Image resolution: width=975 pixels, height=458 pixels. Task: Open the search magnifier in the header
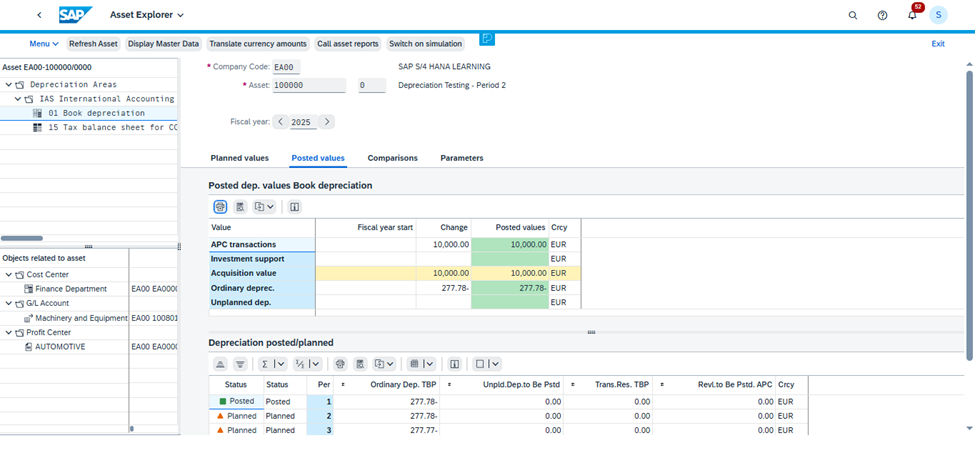coord(853,16)
